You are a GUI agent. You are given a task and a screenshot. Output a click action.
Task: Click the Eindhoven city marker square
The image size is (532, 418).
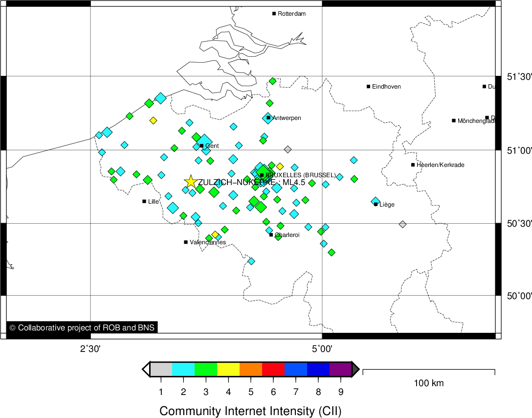[x=369, y=87]
